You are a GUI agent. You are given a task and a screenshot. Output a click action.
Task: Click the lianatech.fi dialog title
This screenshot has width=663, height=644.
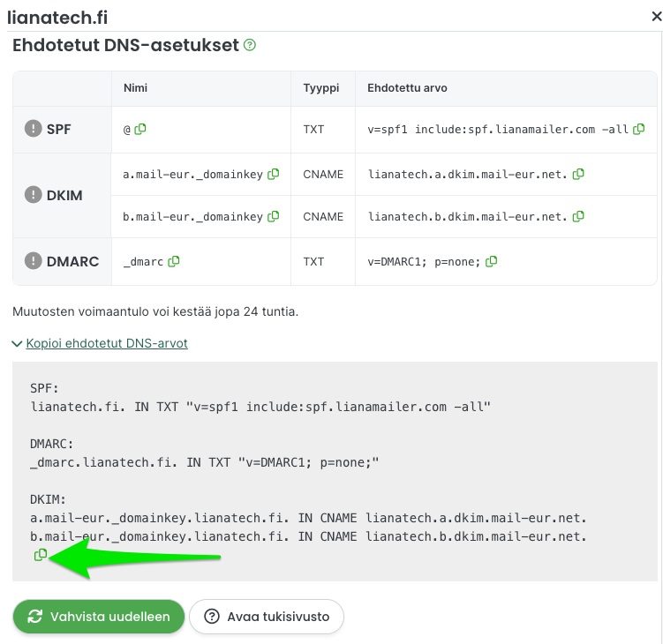point(57,18)
